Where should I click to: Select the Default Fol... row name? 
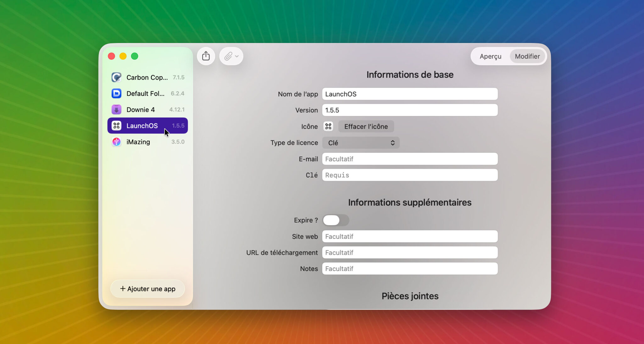(145, 93)
